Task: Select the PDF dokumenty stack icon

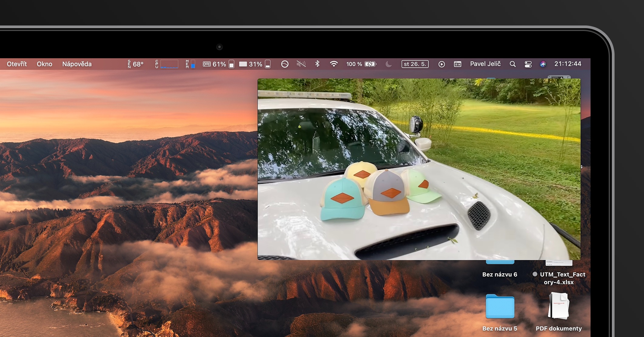Action: point(559,306)
